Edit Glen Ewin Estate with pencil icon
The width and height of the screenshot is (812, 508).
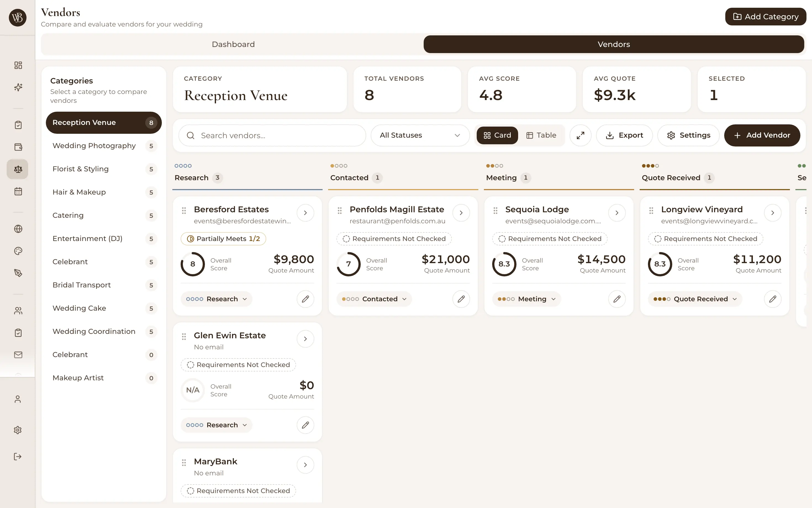305,425
